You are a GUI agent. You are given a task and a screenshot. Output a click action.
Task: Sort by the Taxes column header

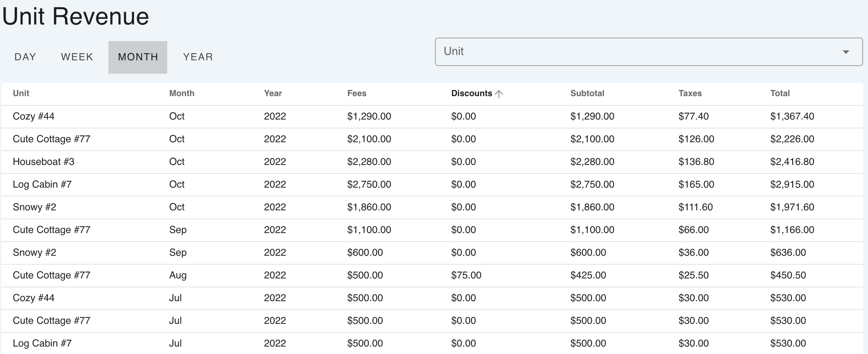point(690,93)
